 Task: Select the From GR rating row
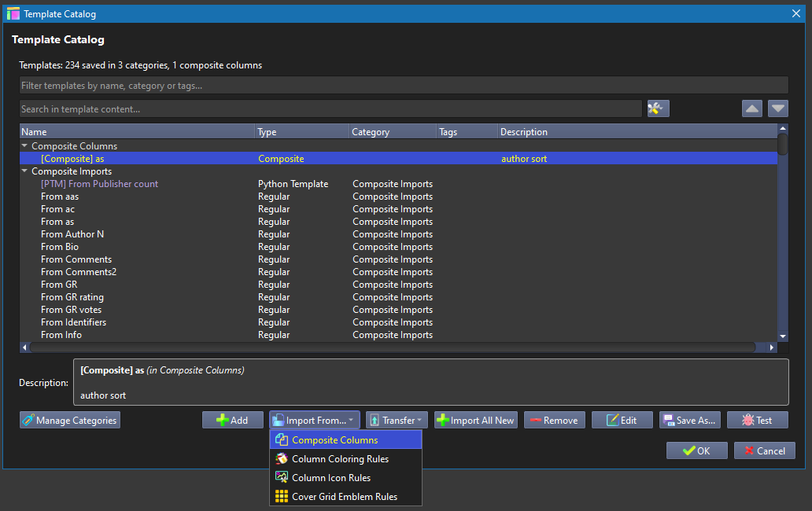[x=398, y=297]
